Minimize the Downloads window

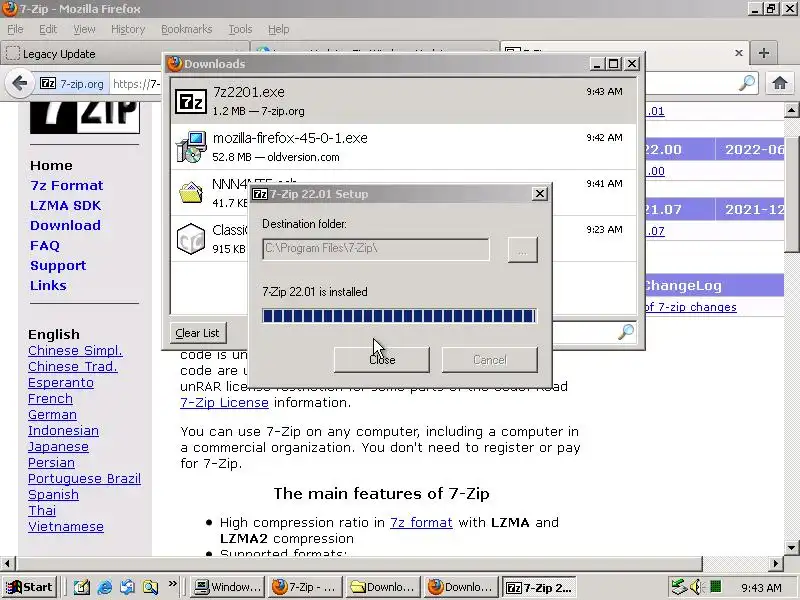[597, 64]
